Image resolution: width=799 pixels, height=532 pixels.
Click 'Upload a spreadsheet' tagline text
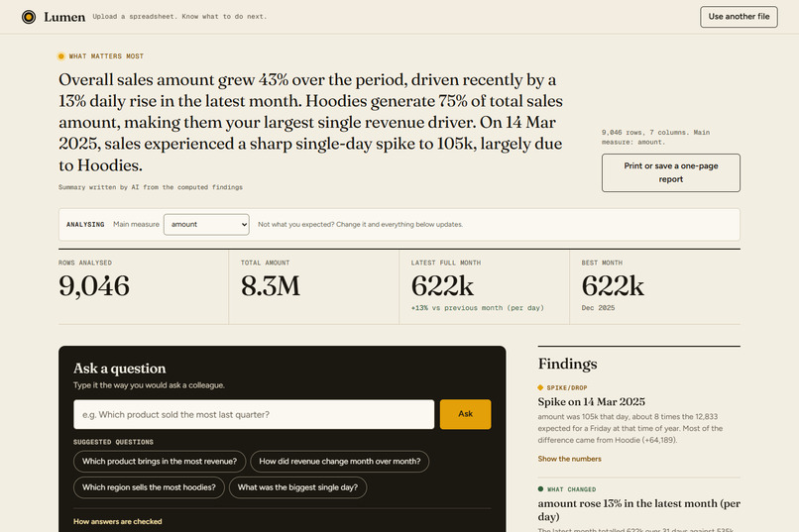click(179, 16)
